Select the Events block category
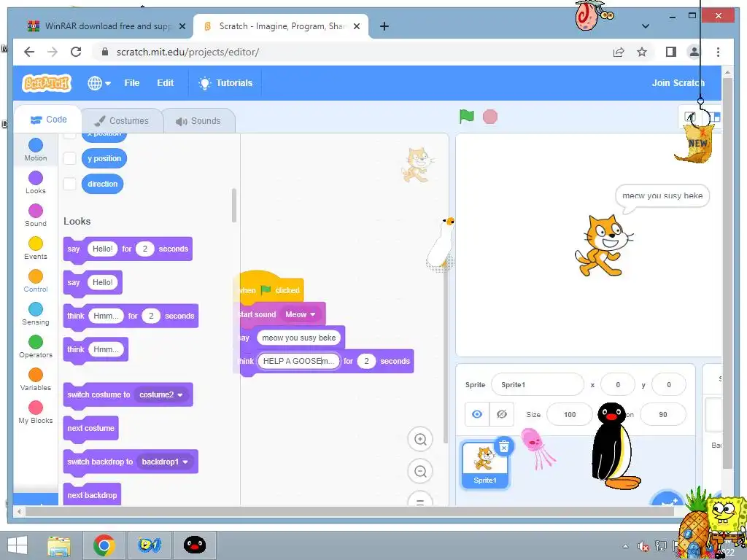The image size is (747, 560). (x=36, y=248)
